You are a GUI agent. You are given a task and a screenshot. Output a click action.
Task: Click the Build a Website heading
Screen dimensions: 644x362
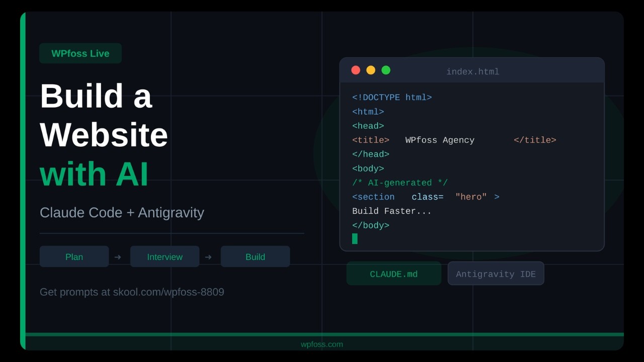[104, 115]
